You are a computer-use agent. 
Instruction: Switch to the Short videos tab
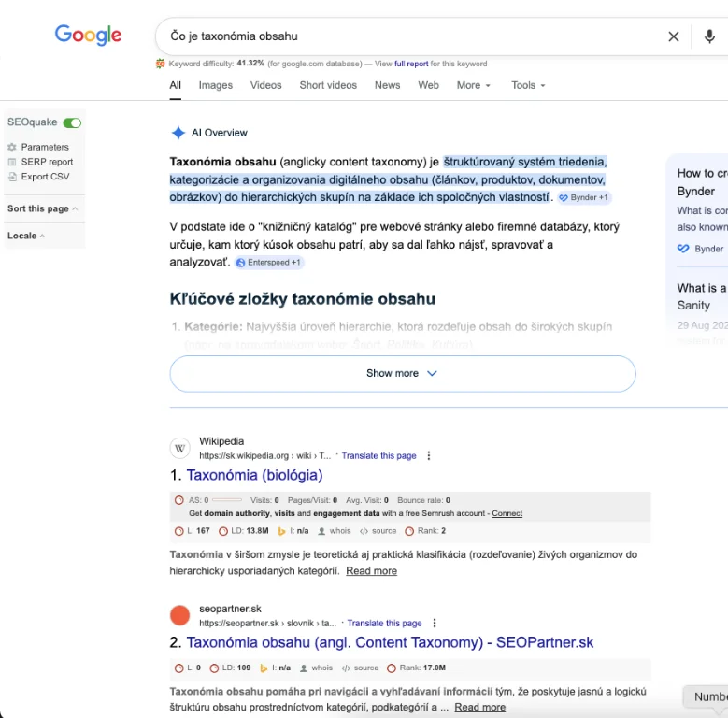(x=328, y=85)
